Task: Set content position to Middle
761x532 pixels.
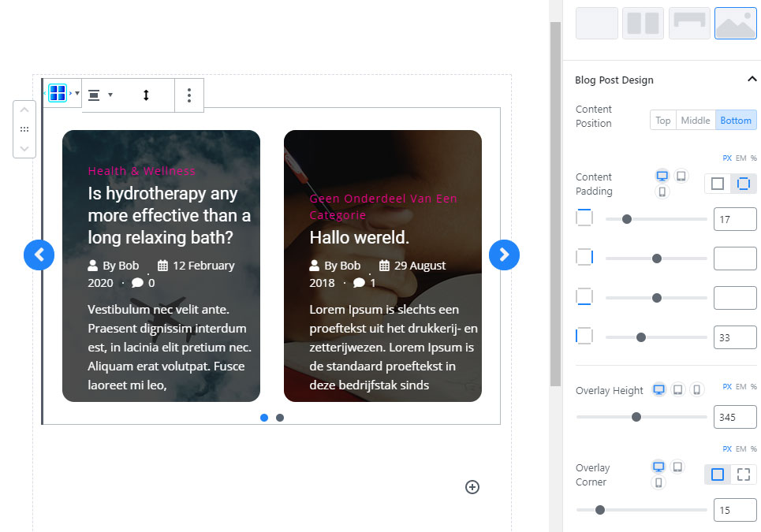Action: coord(696,120)
